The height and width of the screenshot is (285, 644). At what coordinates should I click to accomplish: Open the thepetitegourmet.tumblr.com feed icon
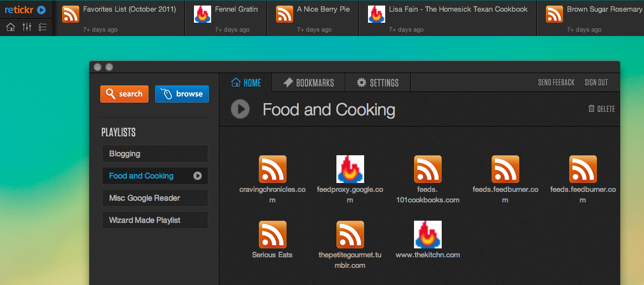click(350, 235)
